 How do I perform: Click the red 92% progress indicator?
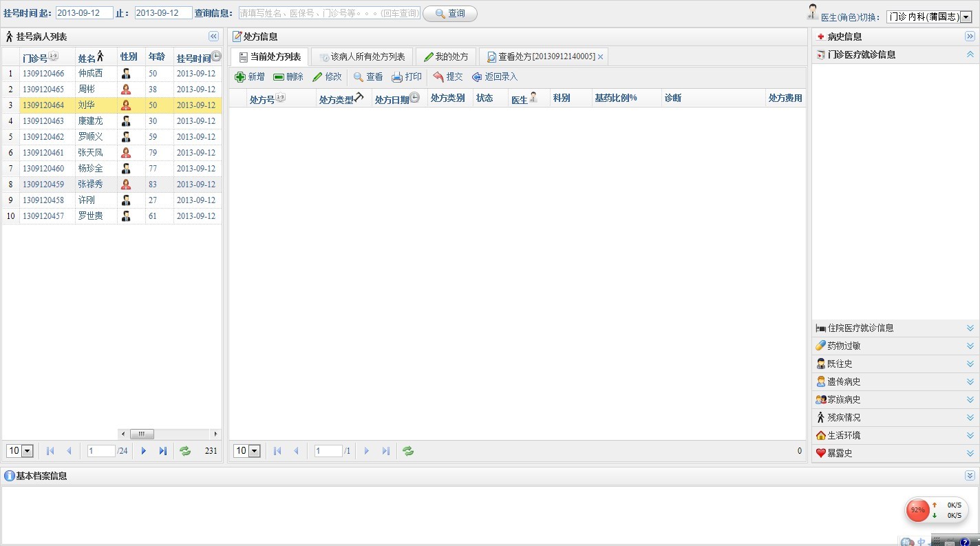click(917, 510)
